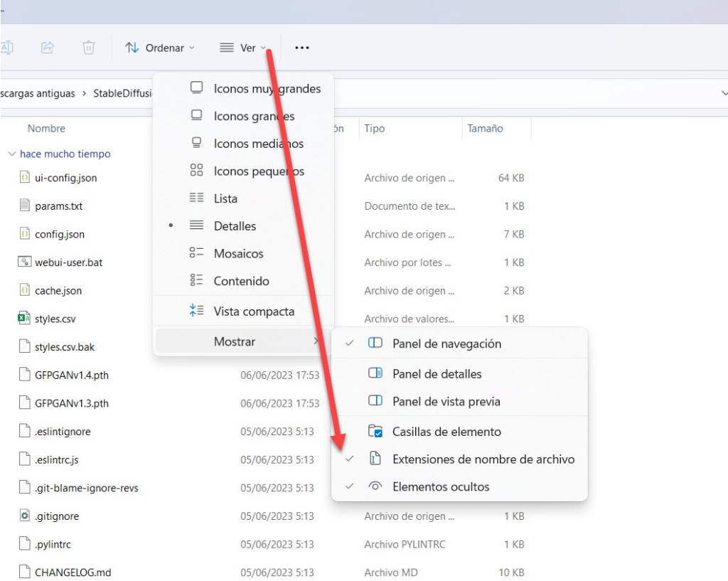Select Iconos grandes view
The image size is (728, 581).
point(253,116)
